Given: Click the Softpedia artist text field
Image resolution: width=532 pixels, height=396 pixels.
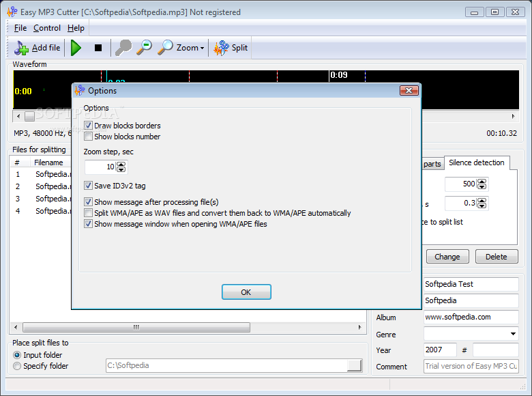Looking at the screenshot, I should (471, 300).
